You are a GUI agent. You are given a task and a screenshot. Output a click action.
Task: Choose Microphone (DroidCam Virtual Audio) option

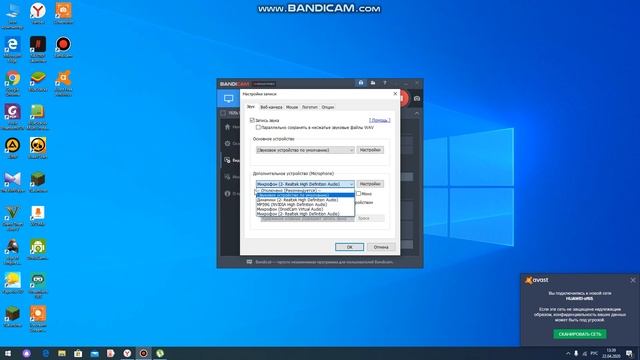point(305,209)
